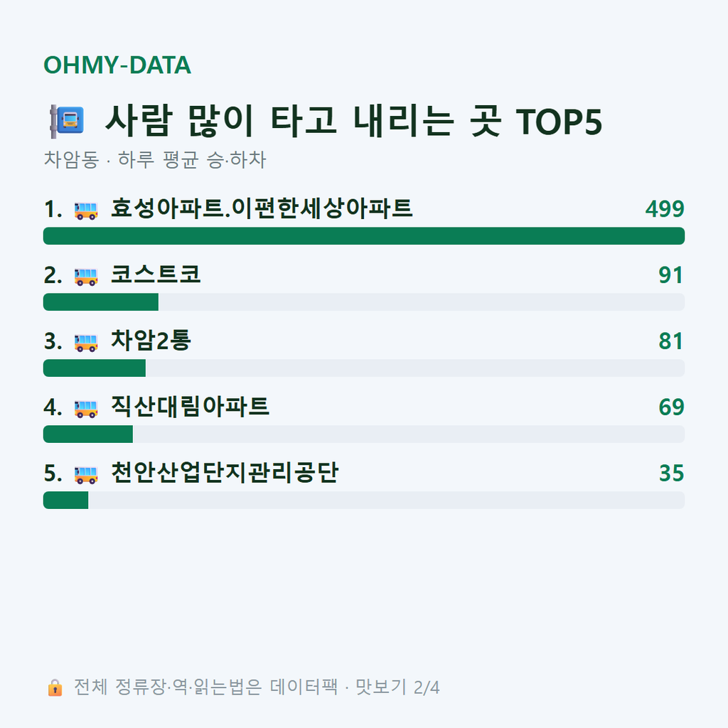Click the bus icon beside 코스트코
The width and height of the screenshot is (728, 728).
click(86, 277)
